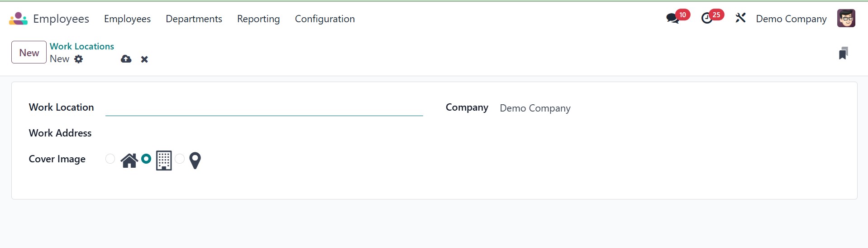The height and width of the screenshot is (248, 868).
Task: Click the Employees app logo icon
Action: pos(18,19)
